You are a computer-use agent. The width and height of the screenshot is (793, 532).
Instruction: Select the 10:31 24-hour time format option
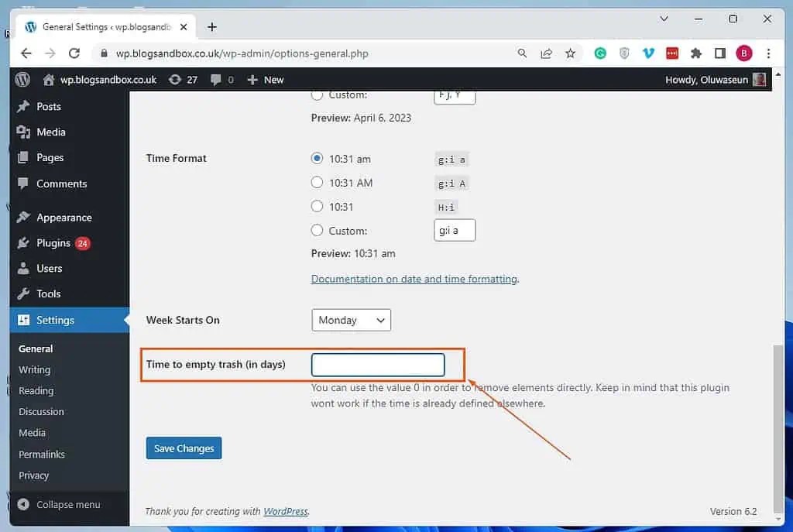click(x=317, y=207)
